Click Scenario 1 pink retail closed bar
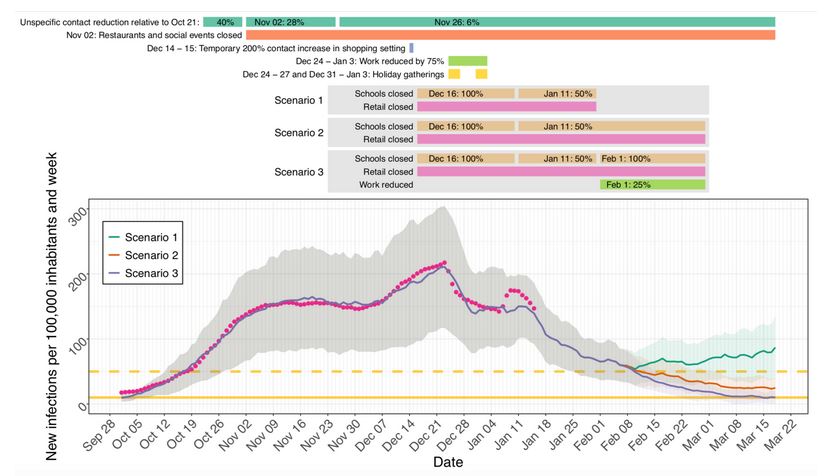Viewport: 838px width, 476px height. [506, 106]
